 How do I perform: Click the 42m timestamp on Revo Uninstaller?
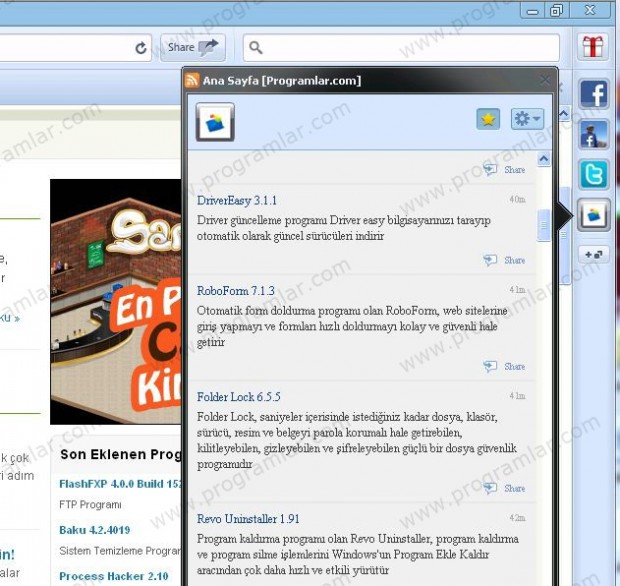[517, 518]
